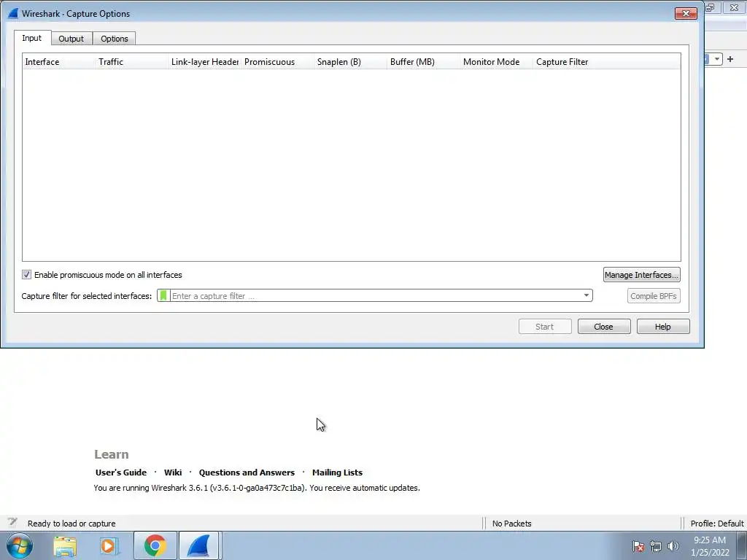The height and width of the screenshot is (560, 747).
Task: Click the No Packets status text
Action: 511,524
